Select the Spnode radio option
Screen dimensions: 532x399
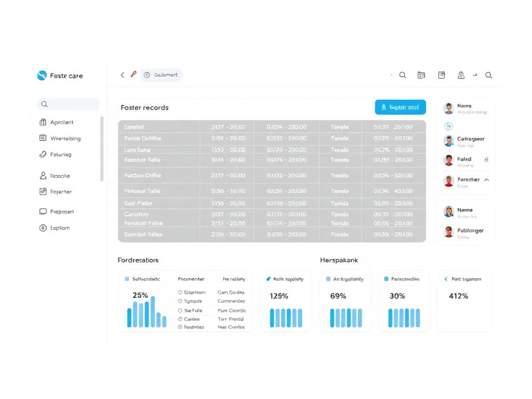point(180,301)
